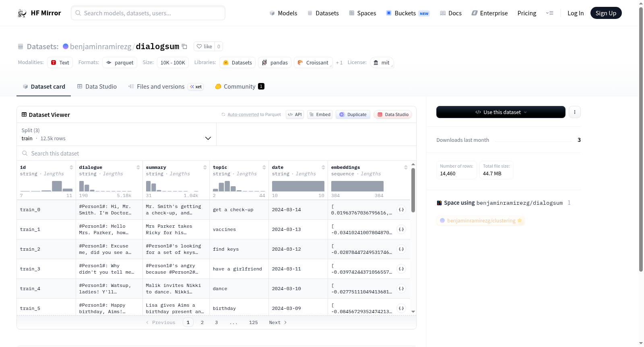644x347 pixels.
Task: Sort by the id column
Action: pos(71,167)
